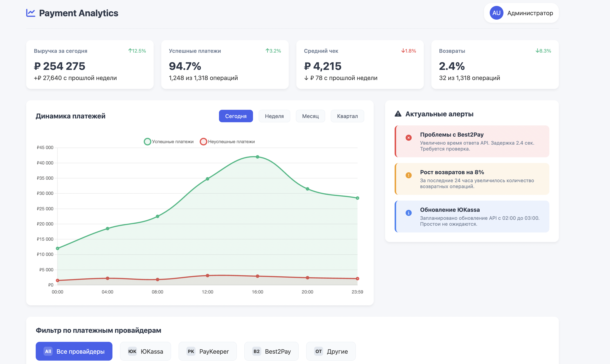The image size is (610, 364).
Task: Click the Выручка за сегодня card
Action: [x=90, y=65]
